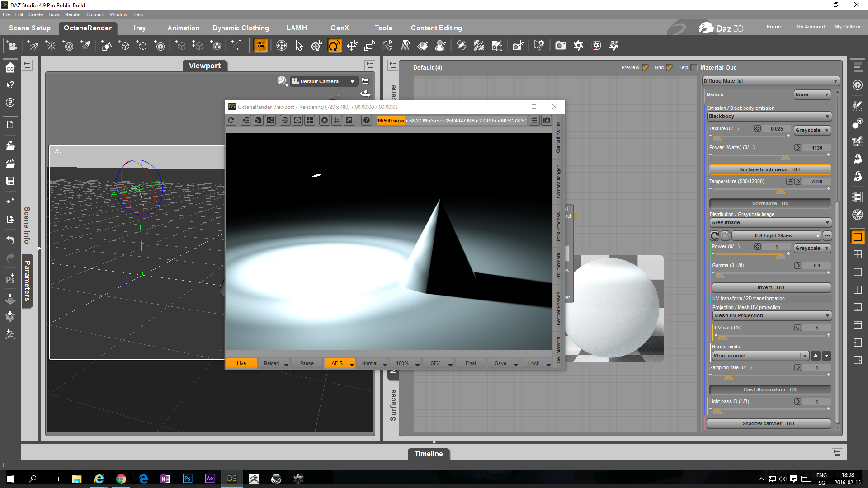Adjust the Temperature slider
This screenshot has height=488, width=868.
tap(780, 190)
